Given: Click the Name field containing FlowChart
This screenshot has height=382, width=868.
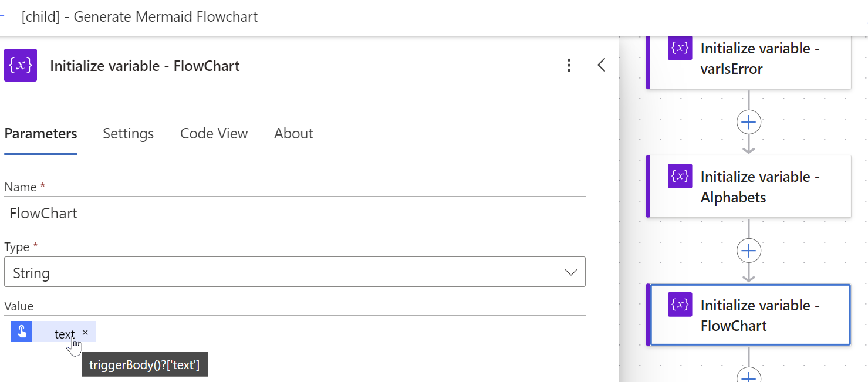Looking at the screenshot, I should (293, 212).
